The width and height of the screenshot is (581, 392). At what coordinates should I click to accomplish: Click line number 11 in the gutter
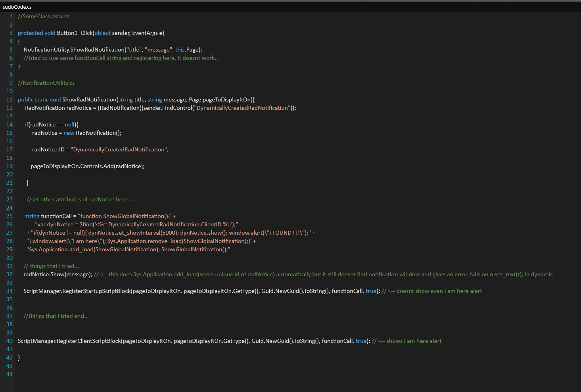[x=10, y=99]
